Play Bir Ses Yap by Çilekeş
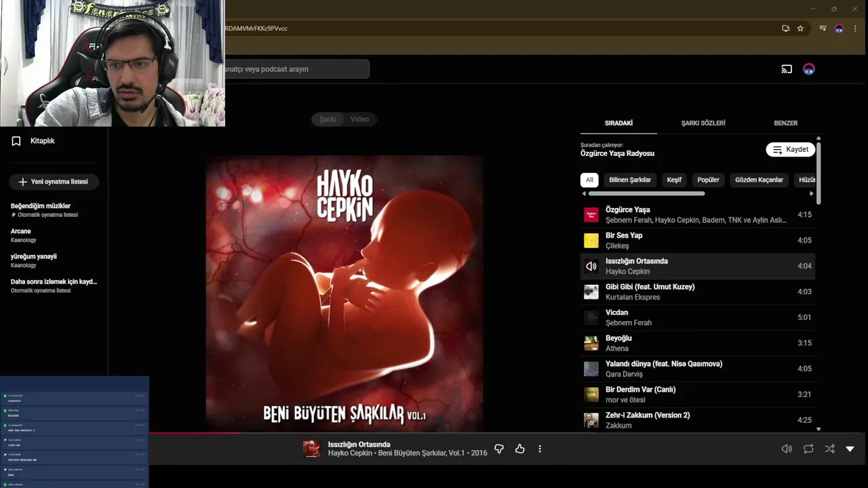This screenshot has height=488, width=868. point(698,241)
